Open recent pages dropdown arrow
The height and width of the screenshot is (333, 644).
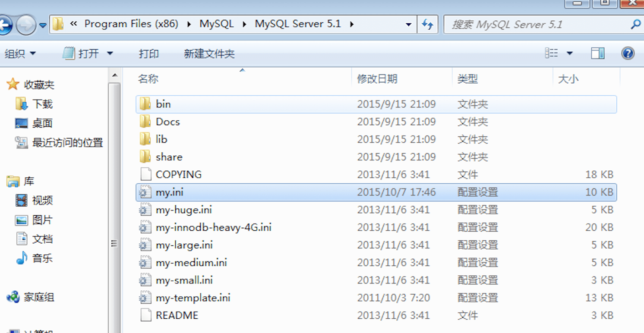(43, 25)
